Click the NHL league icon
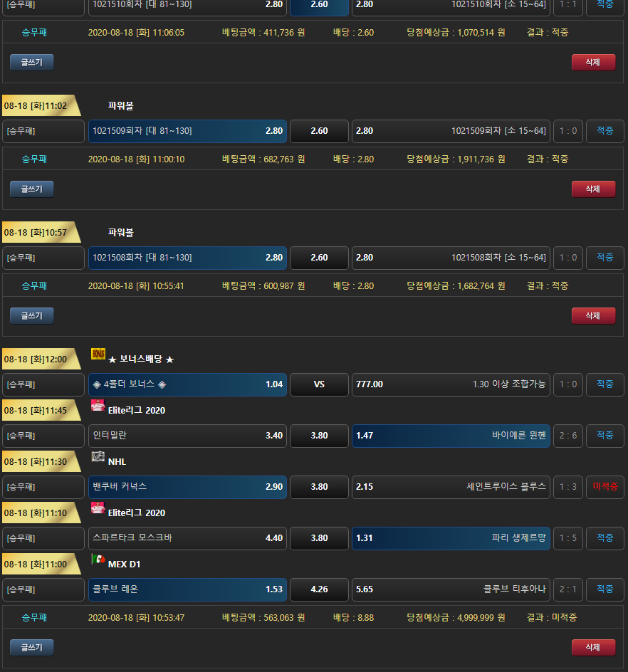Image resolution: width=628 pixels, height=672 pixels. 98,457
